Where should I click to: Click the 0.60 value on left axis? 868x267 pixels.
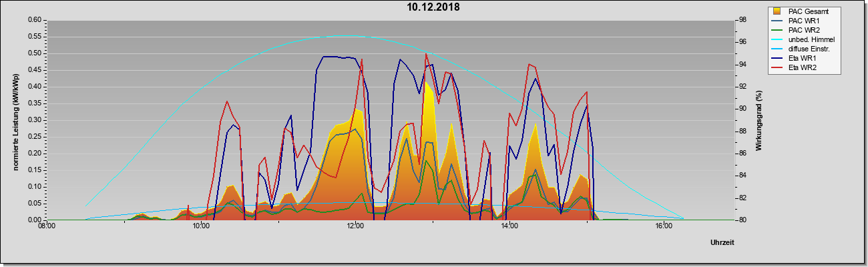(x=35, y=20)
